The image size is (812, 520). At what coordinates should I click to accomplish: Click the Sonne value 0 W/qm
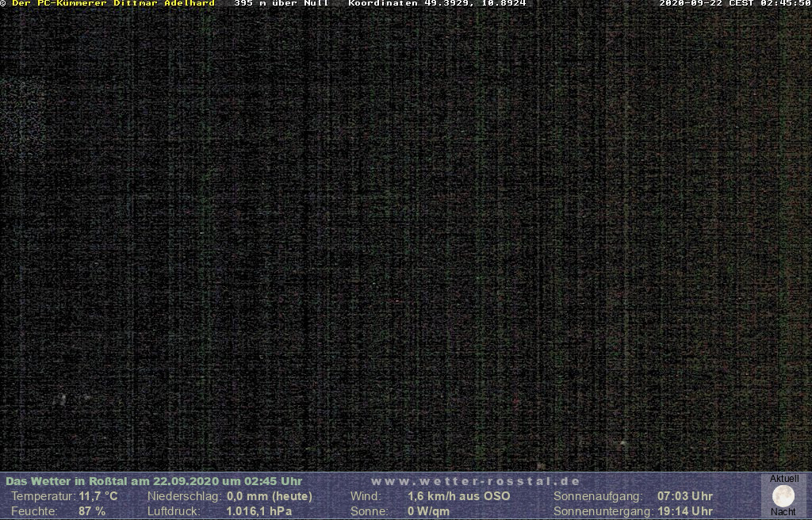pyautogui.click(x=428, y=511)
